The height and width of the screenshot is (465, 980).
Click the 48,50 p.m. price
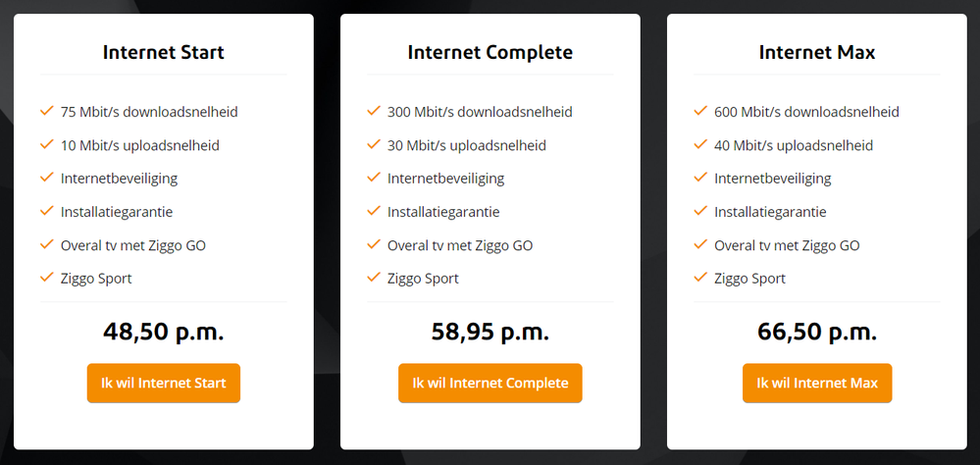point(163,332)
